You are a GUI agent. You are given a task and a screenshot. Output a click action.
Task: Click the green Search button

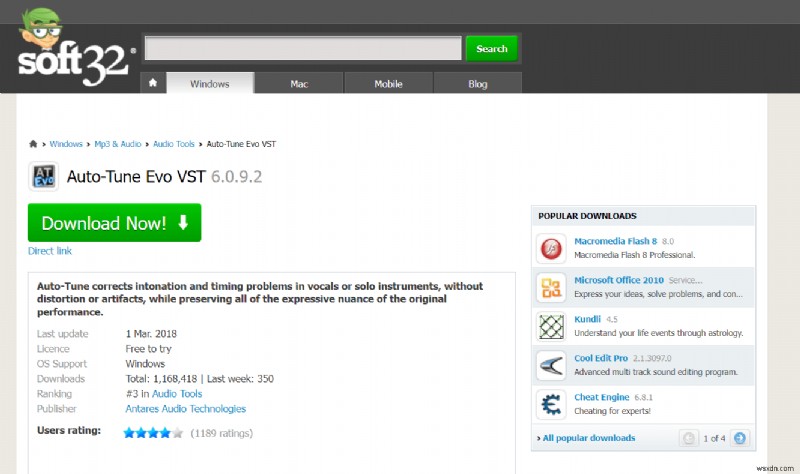coord(492,48)
